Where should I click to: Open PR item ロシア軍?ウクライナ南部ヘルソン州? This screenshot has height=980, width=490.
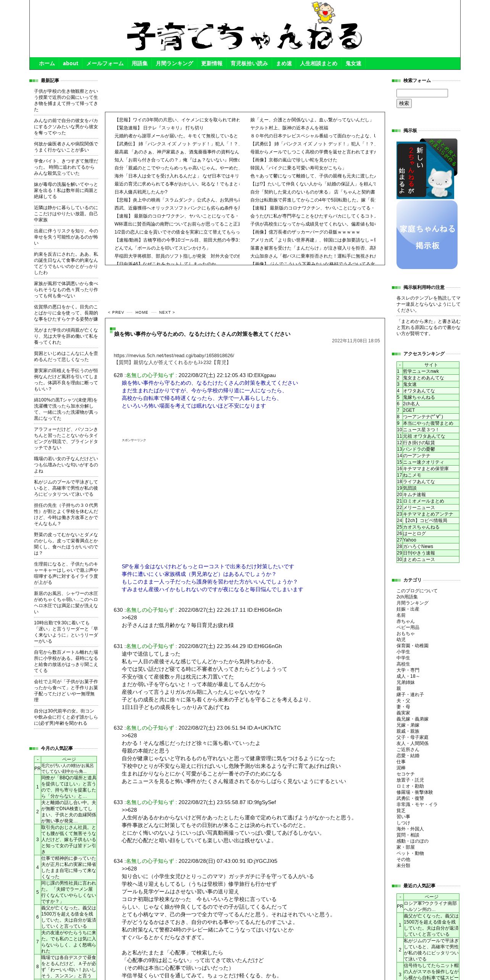(x=431, y=906)
